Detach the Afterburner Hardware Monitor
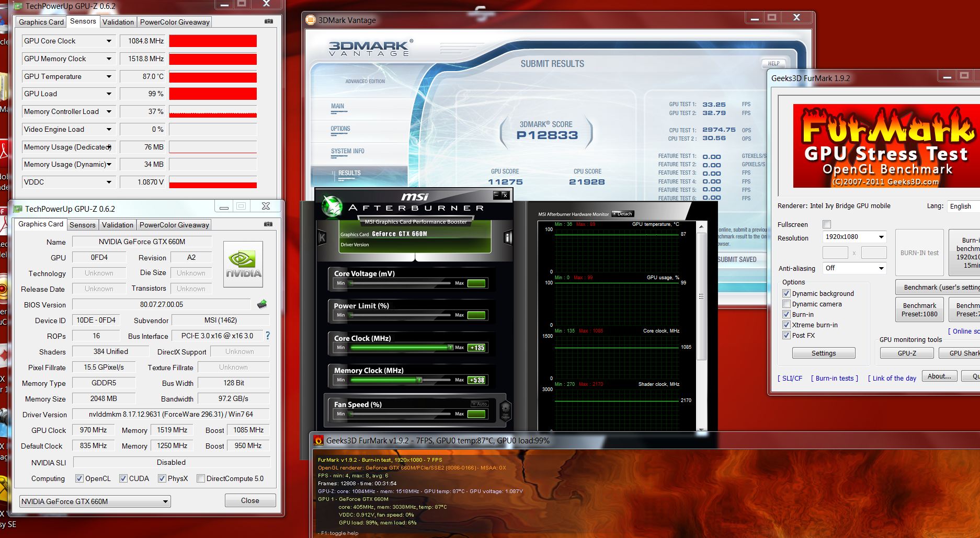Viewport: 980px width, 538px height. tap(623, 214)
